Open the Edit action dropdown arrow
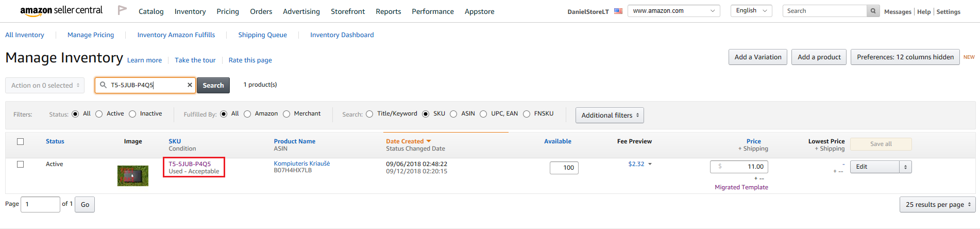The image size is (980, 229). pos(905,167)
